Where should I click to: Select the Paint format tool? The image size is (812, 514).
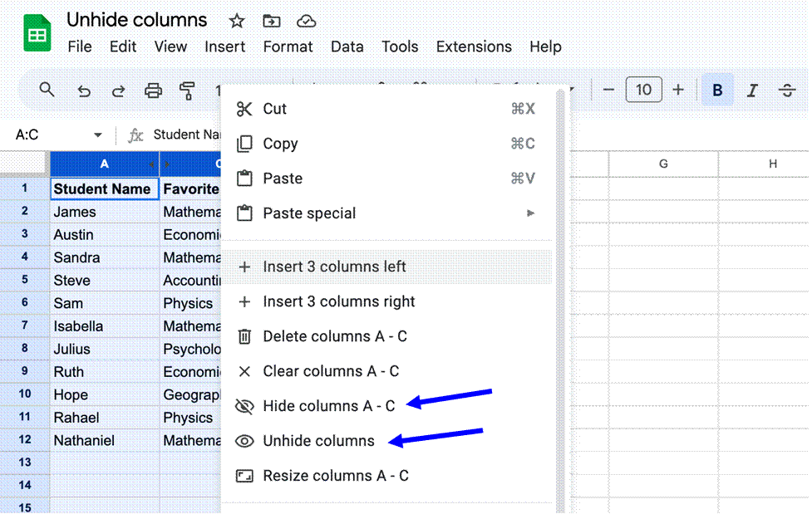pos(186,90)
